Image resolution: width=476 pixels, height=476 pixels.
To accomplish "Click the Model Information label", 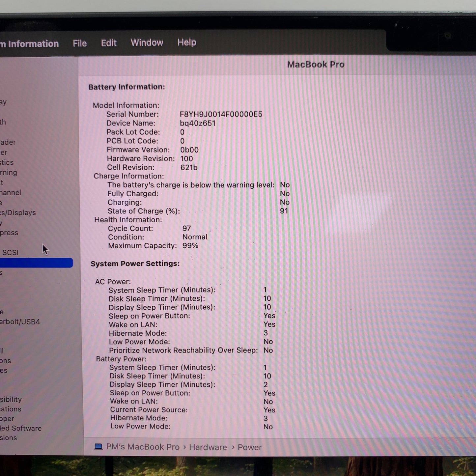I will tap(126, 105).
